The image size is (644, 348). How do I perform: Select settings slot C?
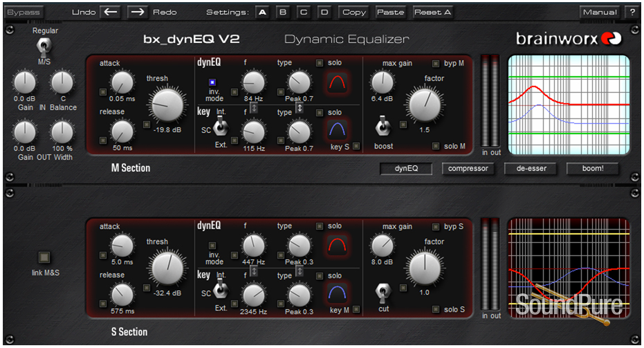(x=304, y=12)
